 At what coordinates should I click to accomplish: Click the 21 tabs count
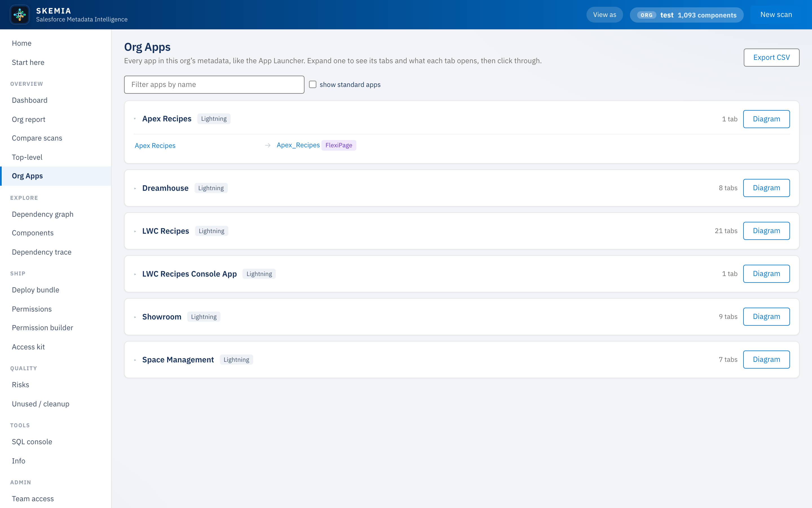(726, 231)
